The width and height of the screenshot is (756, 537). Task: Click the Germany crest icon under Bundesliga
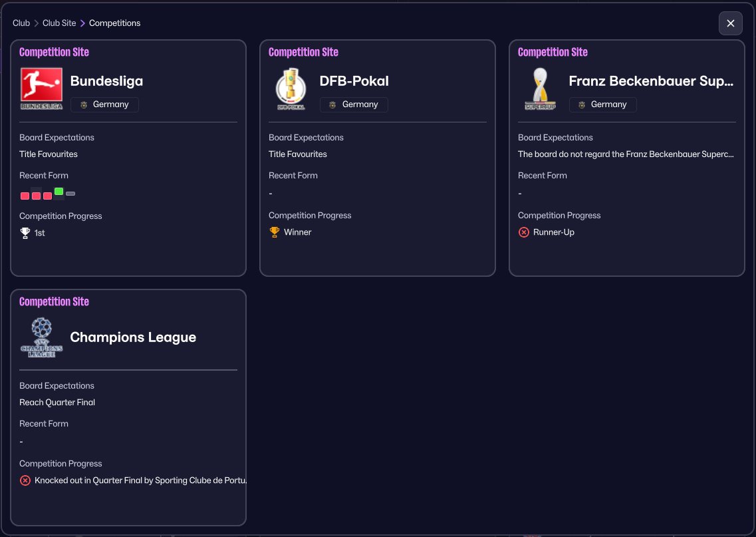pos(84,104)
